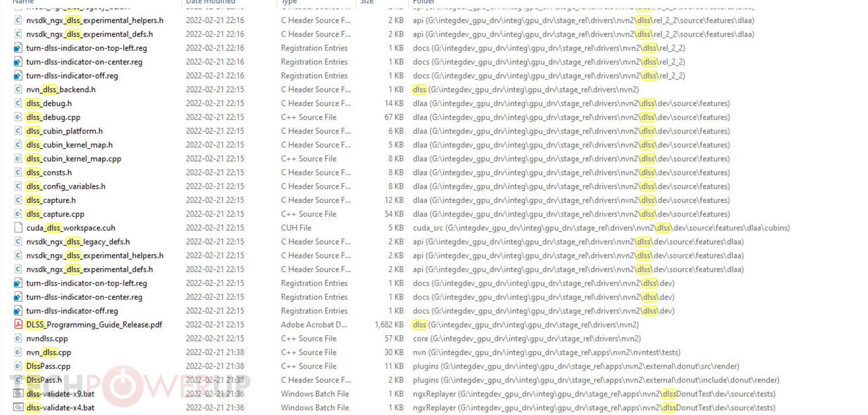Select file name turn-dlss-indicator-on-top-left.reg dated 22:16

click(x=86, y=48)
